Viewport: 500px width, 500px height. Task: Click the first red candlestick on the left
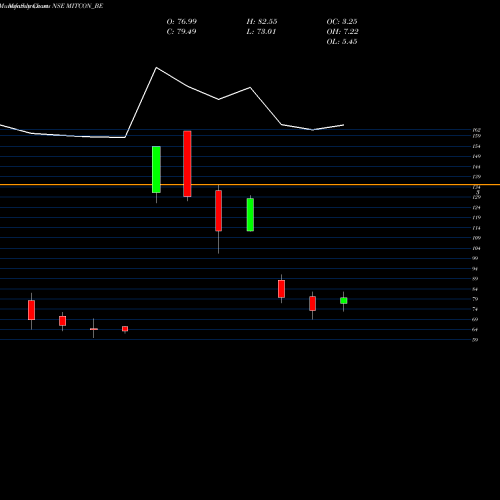[x=31, y=310]
